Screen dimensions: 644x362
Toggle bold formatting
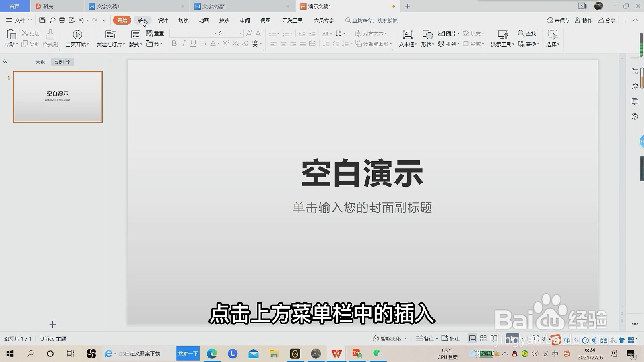[174, 43]
